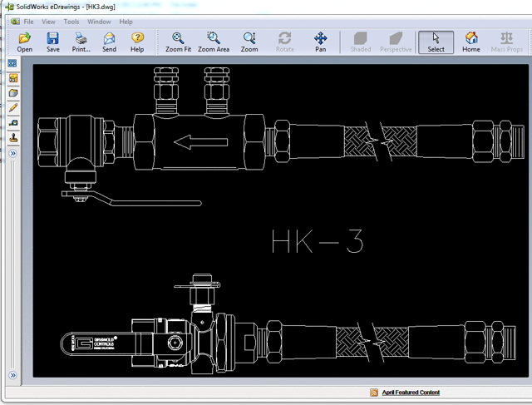532x405 pixels.
Task: Click the Print toolbar icon
Action: (x=81, y=42)
